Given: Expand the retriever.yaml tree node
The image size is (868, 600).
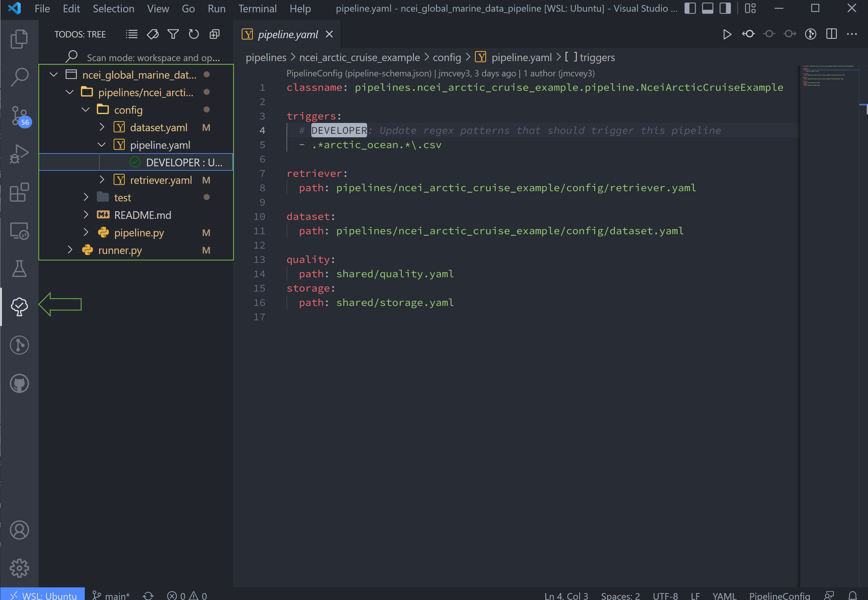Looking at the screenshot, I should pos(101,180).
